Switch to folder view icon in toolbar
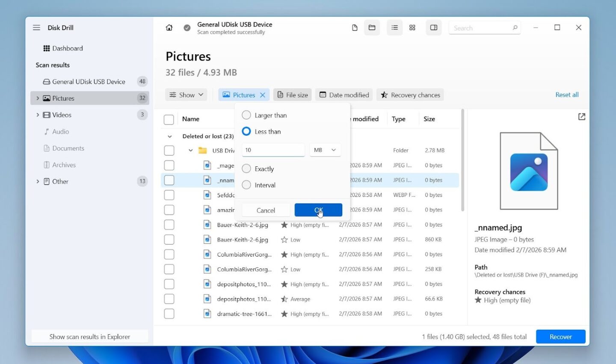Viewport: 616px width, 364px height. tap(372, 28)
